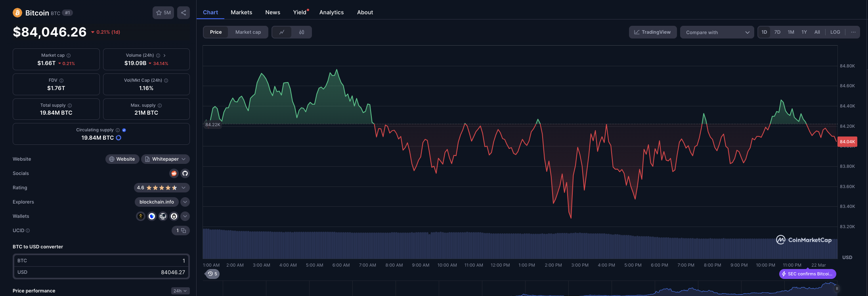This screenshot has width=868, height=296.
Task: Select 1M time range
Action: 791,32
